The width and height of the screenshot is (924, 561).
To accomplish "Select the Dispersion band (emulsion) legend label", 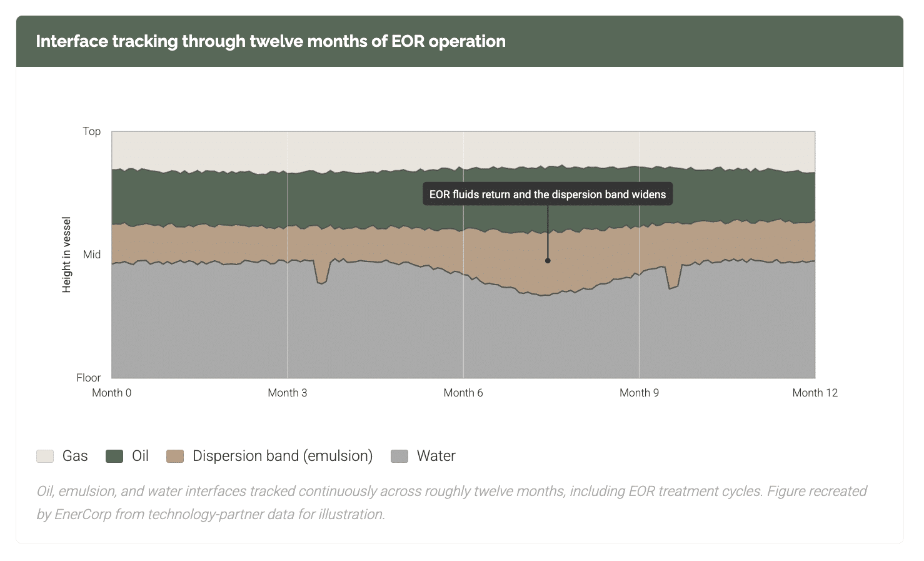I will pos(283,456).
